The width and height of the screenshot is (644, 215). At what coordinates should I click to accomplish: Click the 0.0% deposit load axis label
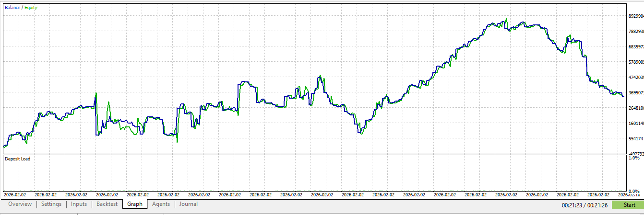(x=633, y=191)
